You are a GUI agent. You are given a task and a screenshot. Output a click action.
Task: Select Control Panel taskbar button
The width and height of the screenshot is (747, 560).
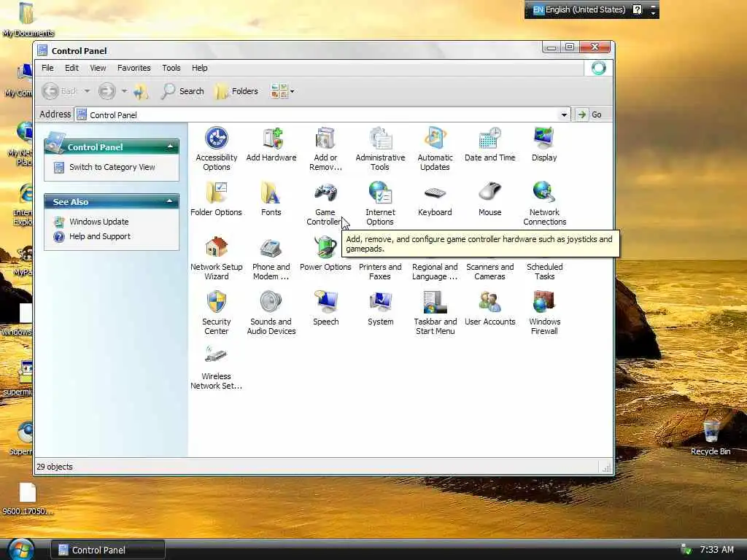coord(108,550)
